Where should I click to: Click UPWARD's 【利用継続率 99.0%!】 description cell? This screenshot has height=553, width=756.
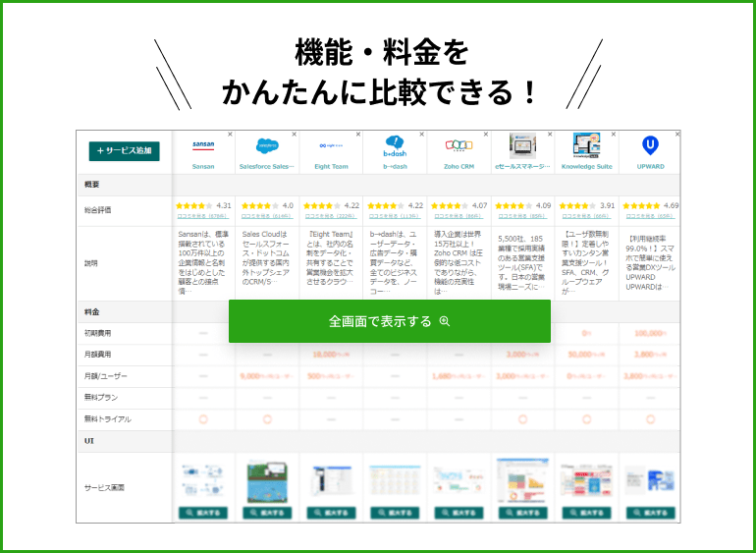[x=650, y=263]
